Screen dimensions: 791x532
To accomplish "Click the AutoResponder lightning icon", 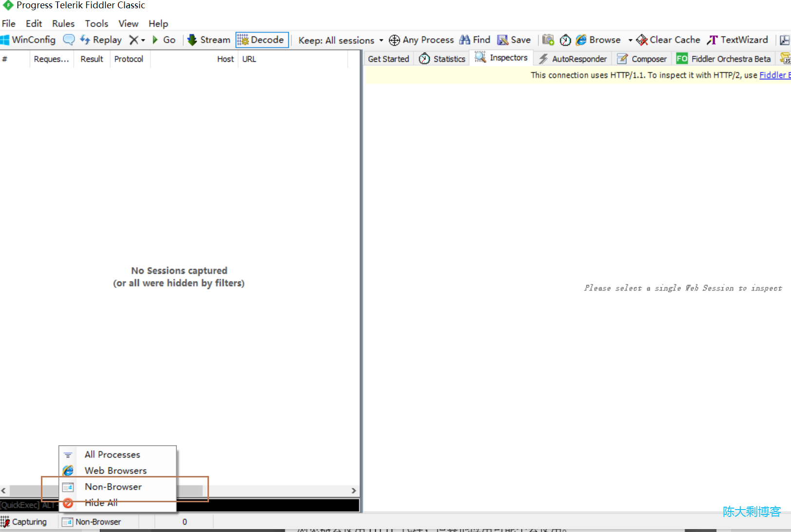I will click(543, 59).
